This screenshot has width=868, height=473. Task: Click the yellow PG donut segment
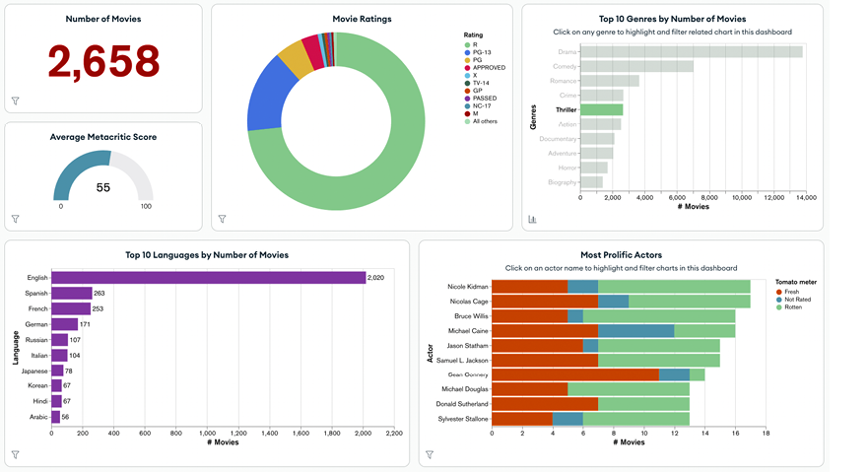[297, 60]
